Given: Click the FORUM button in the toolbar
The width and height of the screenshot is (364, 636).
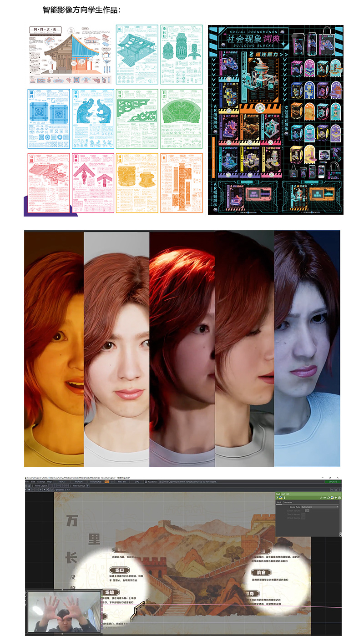Looking at the screenshot, I should coord(78,481).
